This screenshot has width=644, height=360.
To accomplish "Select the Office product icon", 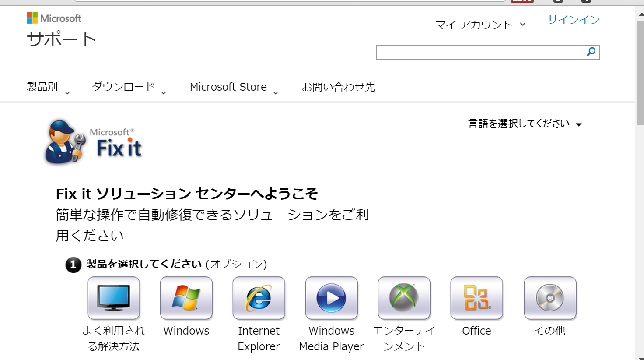I will (x=477, y=298).
